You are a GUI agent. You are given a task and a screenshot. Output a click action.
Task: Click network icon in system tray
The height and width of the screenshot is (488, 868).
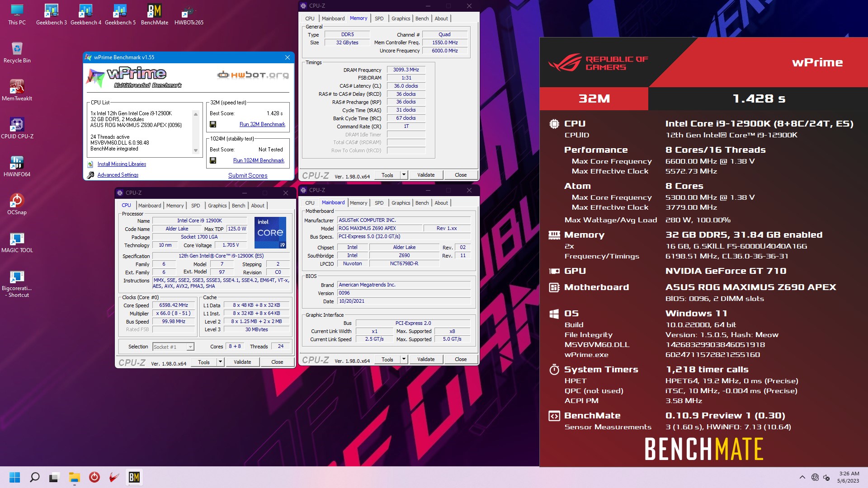pos(815,477)
